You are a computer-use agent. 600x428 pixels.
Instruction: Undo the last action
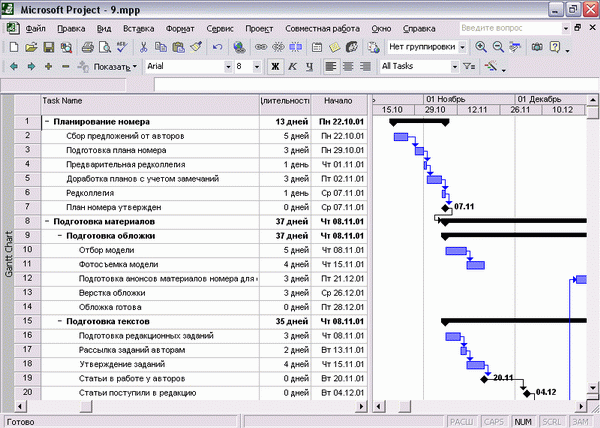click(x=217, y=47)
